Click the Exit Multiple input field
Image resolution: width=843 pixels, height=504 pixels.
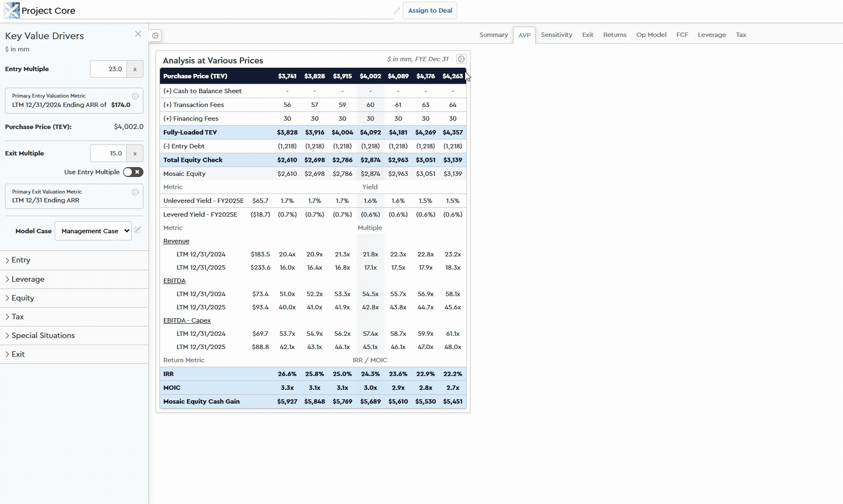tap(109, 154)
